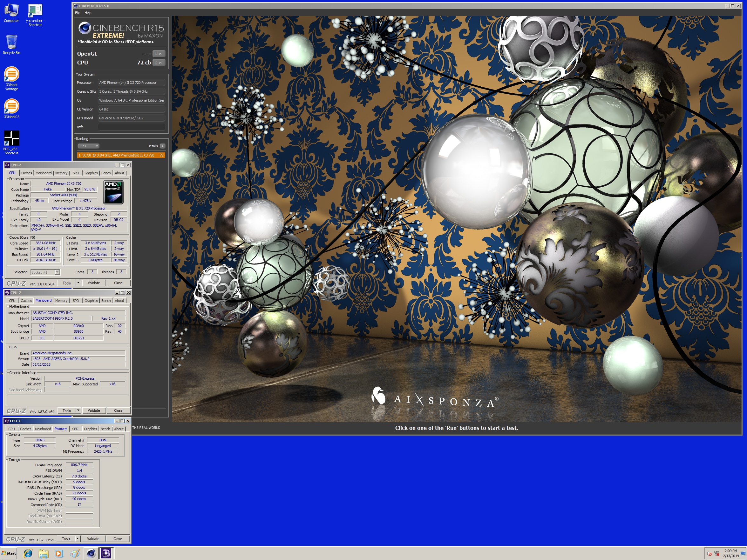Click Level 3 cache value 6 MBytes
The height and width of the screenshot is (560, 747).
tap(96, 260)
